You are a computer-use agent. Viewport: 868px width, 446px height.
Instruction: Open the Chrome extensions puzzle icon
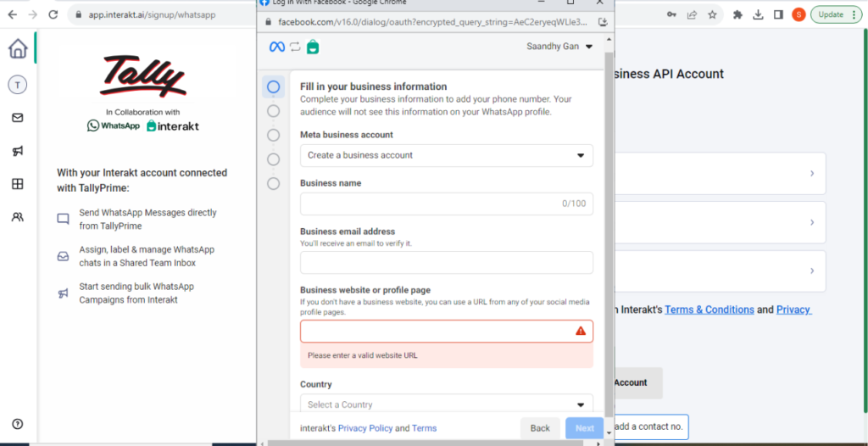tap(737, 15)
